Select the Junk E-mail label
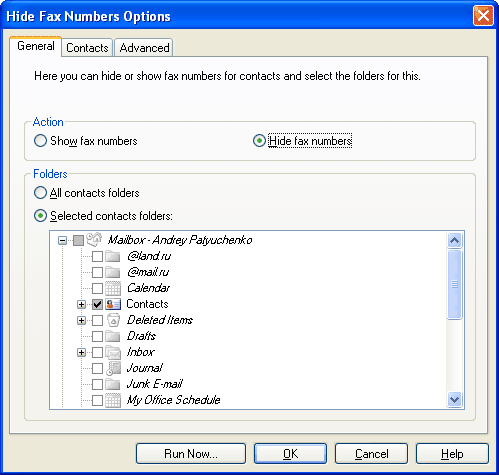Screen dimensions: 499x475 coord(155,384)
